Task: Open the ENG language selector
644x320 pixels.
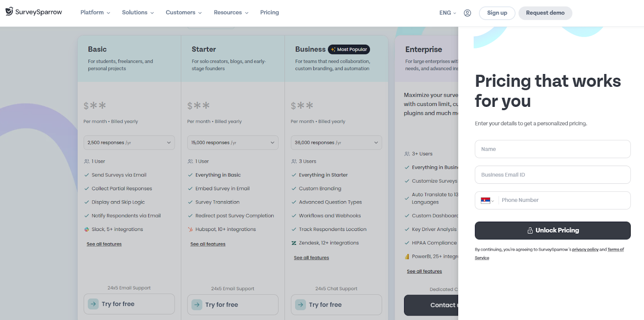Action: pyautogui.click(x=448, y=13)
